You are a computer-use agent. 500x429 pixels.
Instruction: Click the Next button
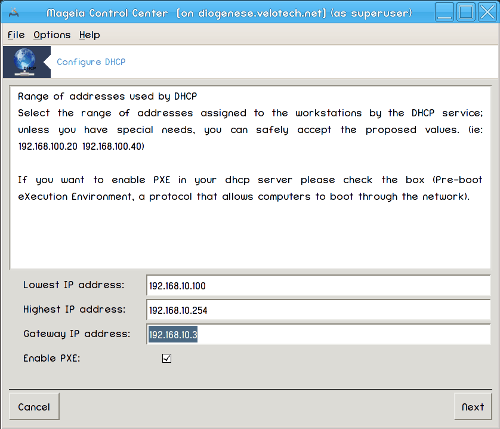(x=473, y=407)
